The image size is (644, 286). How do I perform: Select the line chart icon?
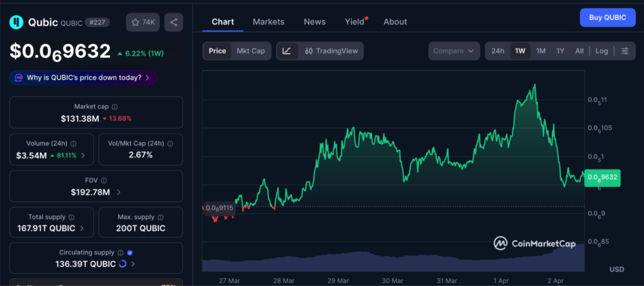click(x=287, y=51)
